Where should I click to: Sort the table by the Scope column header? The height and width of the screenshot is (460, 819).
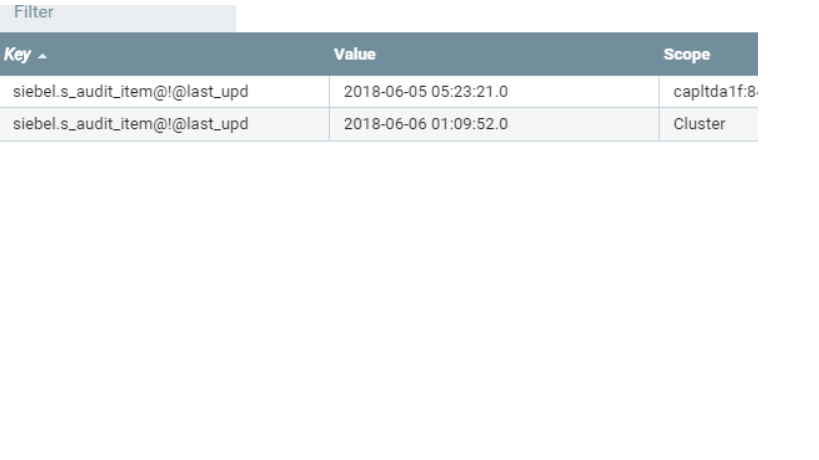(x=686, y=54)
